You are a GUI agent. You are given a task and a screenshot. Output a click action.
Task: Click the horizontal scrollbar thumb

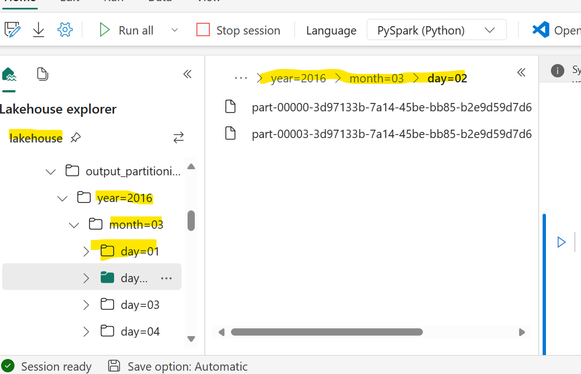pyautogui.click(x=327, y=332)
